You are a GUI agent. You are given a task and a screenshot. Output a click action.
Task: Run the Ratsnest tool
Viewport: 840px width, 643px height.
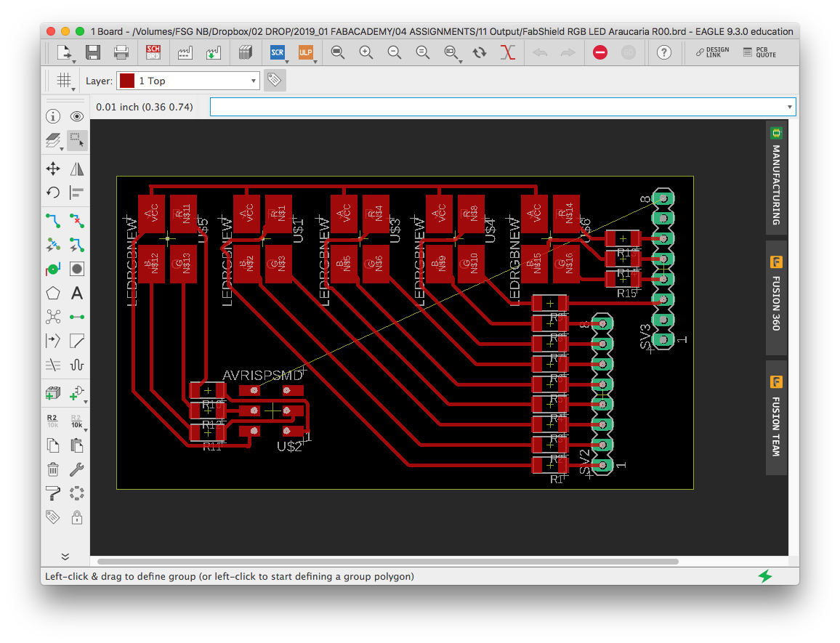click(x=52, y=317)
